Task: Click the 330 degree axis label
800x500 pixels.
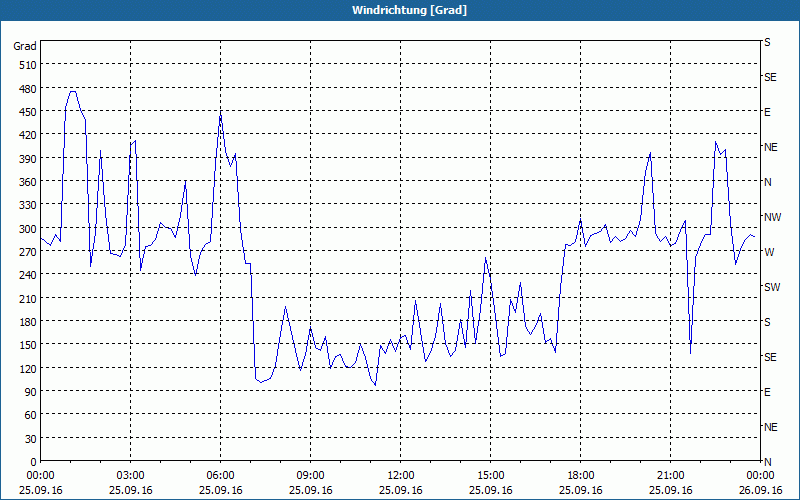Action: coord(28,206)
